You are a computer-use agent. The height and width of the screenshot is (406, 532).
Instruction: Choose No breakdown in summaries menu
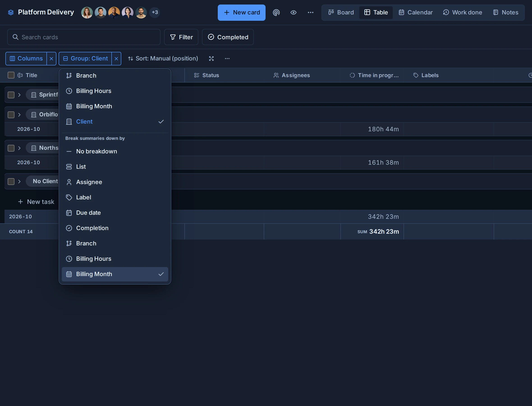coord(115,151)
